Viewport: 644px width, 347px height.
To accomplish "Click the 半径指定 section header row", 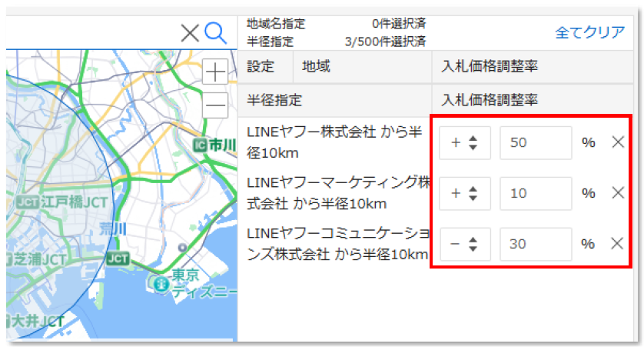I will point(335,100).
